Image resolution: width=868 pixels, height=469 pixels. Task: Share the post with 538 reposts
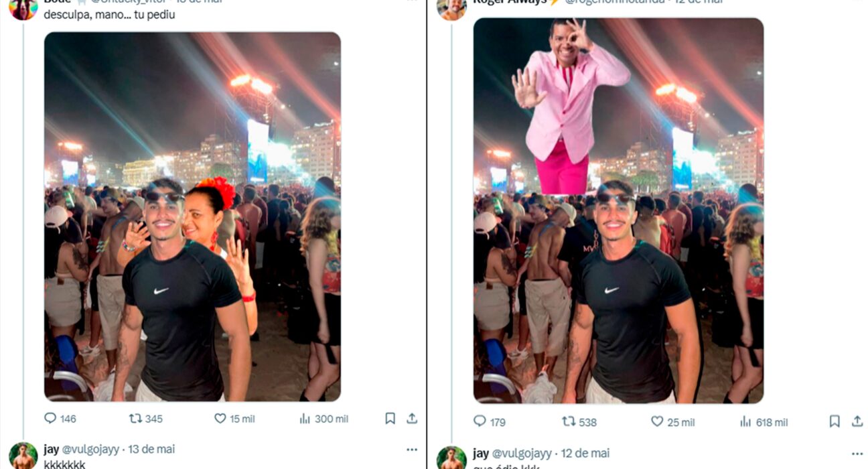pyautogui.click(x=857, y=421)
